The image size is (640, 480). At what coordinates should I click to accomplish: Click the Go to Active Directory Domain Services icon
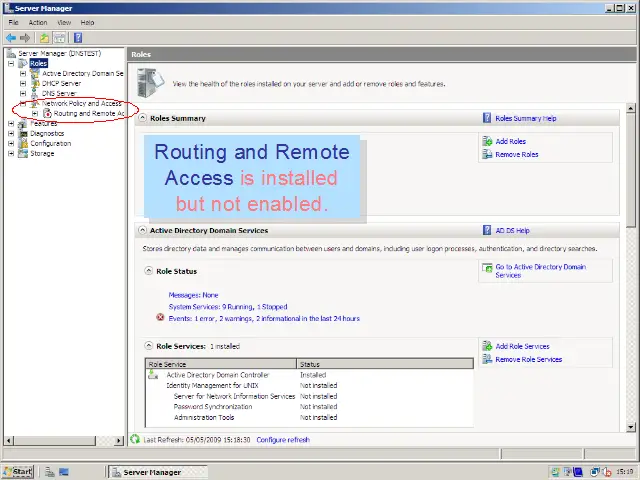[487, 268]
